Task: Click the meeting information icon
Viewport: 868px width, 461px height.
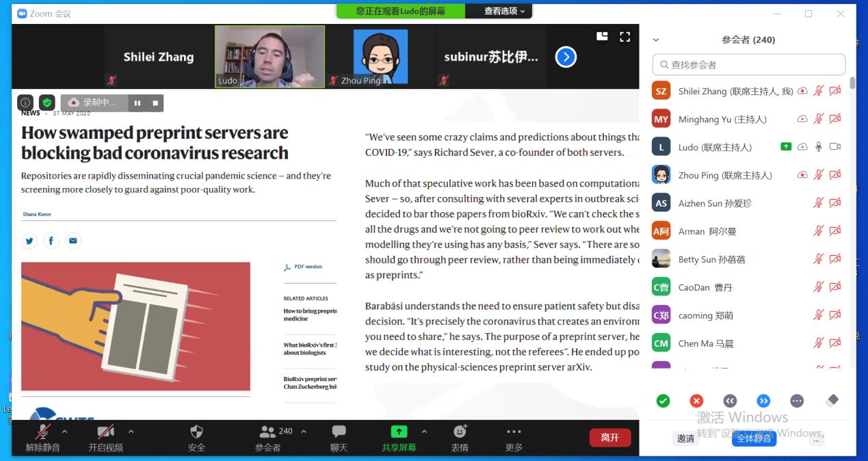Action: pos(25,103)
